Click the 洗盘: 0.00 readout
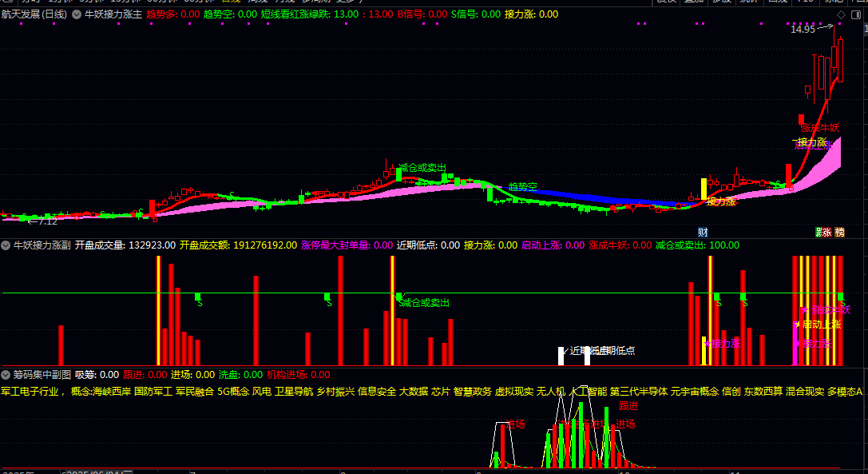Viewport: 868px width, 474px height. [x=241, y=375]
